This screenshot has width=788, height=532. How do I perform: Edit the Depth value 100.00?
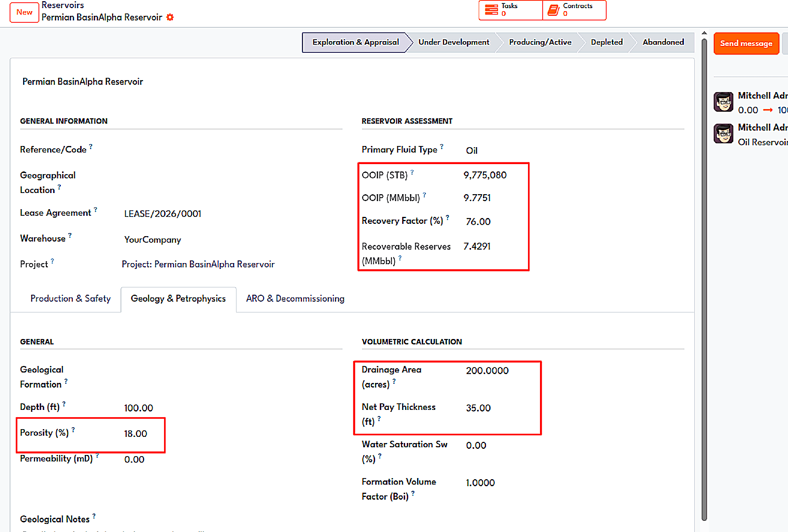pyautogui.click(x=139, y=408)
